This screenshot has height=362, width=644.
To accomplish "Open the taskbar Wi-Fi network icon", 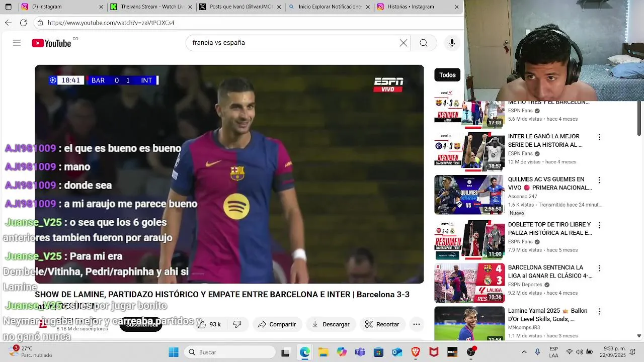I will coord(570,352).
